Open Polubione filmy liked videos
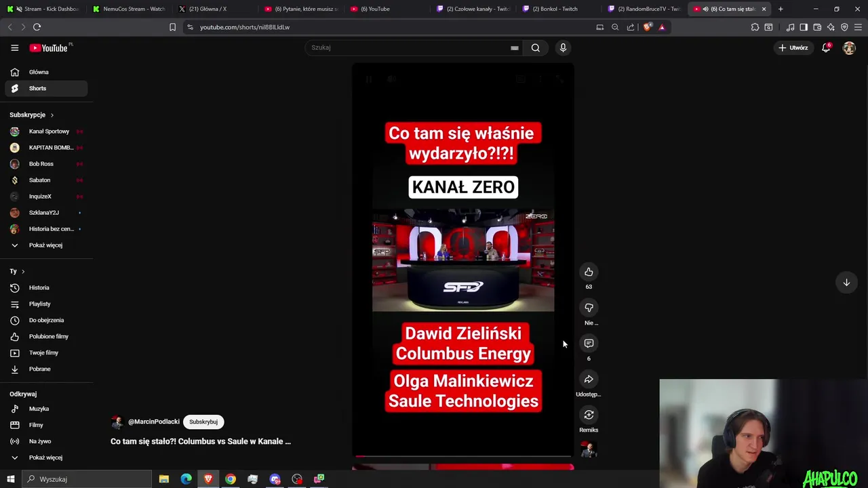Image resolution: width=868 pixels, height=488 pixels. [46, 336]
